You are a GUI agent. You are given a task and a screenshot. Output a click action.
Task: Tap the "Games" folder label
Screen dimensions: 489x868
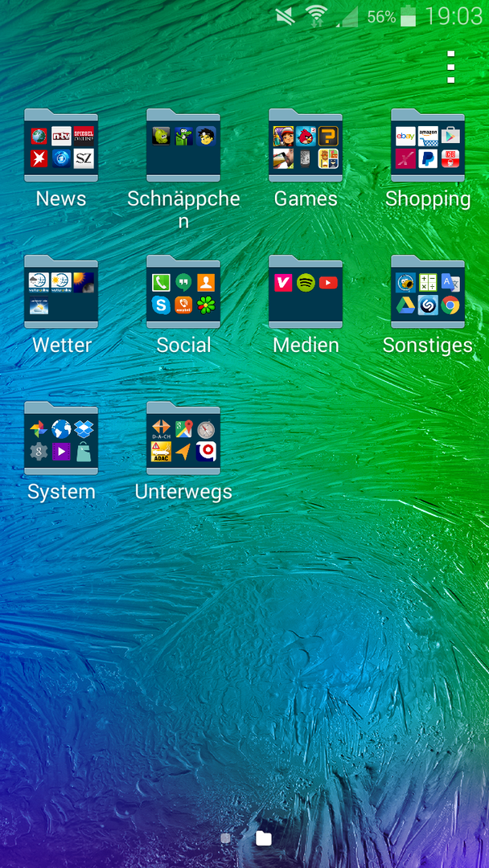[306, 199]
